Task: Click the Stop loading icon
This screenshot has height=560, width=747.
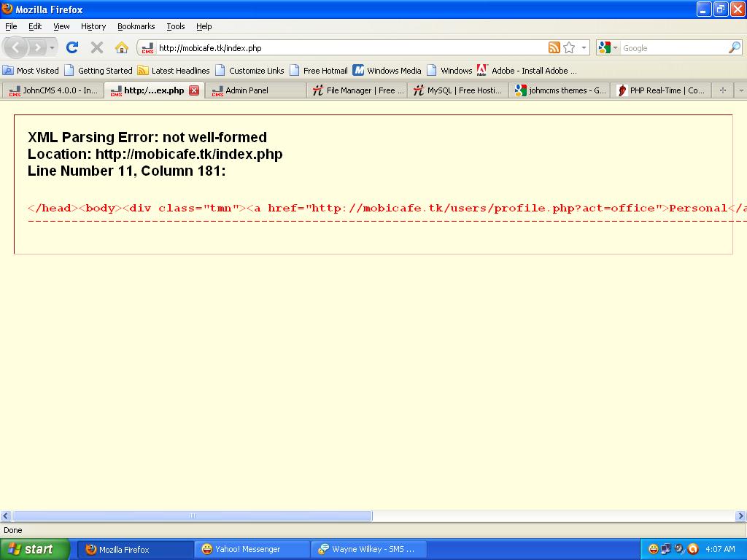Action: [x=96, y=47]
